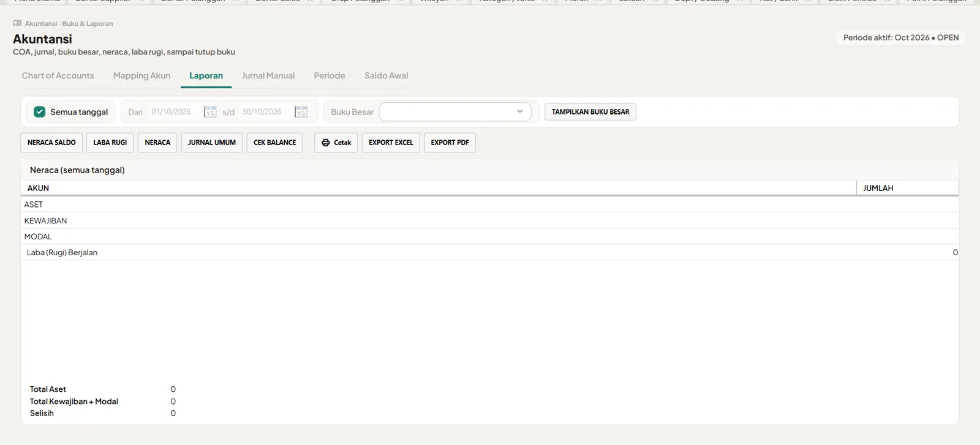Open the Mapping Akun tab
Screen dimensions: 980x445
pyautogui.click(x=141, y=76)
